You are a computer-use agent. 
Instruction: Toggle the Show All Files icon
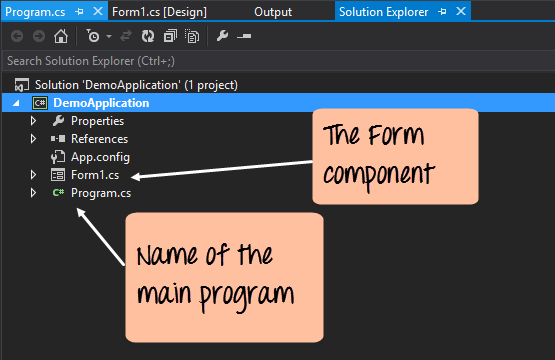tap(192, 36)
